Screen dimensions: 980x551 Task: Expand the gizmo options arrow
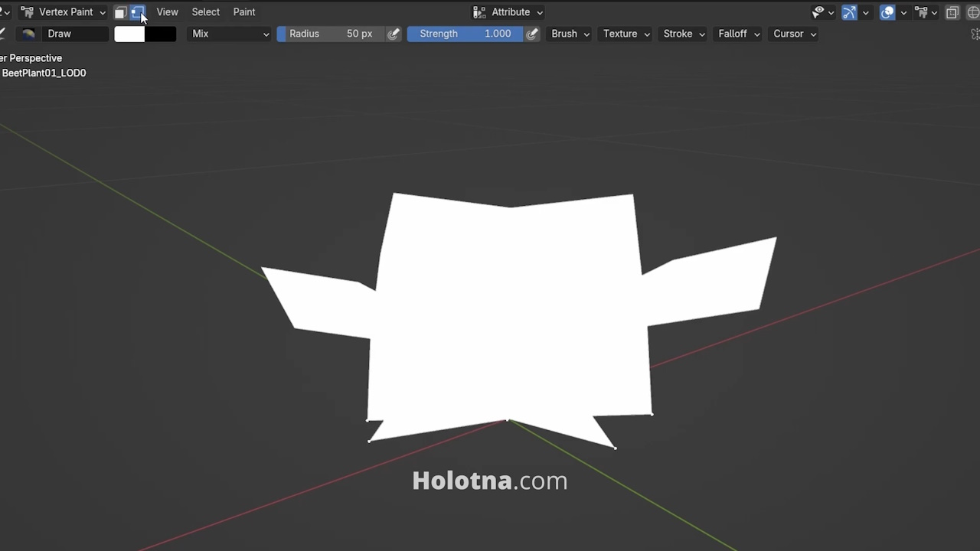click(866, 12)
